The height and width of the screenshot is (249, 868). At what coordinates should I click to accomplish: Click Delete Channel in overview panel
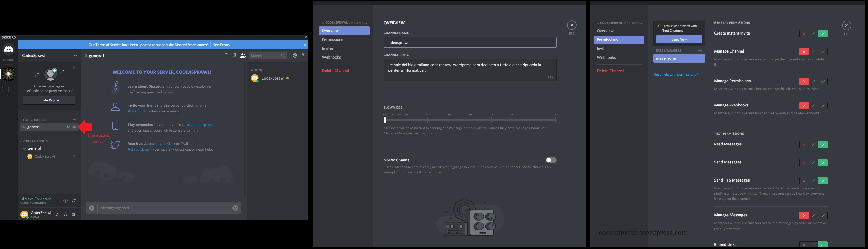click(344, 70)
